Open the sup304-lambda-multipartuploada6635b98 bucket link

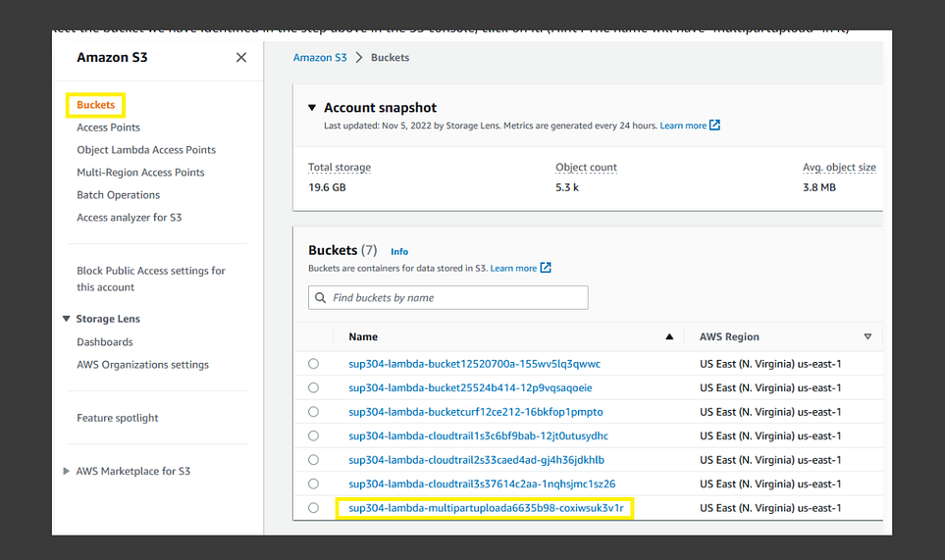485,508
